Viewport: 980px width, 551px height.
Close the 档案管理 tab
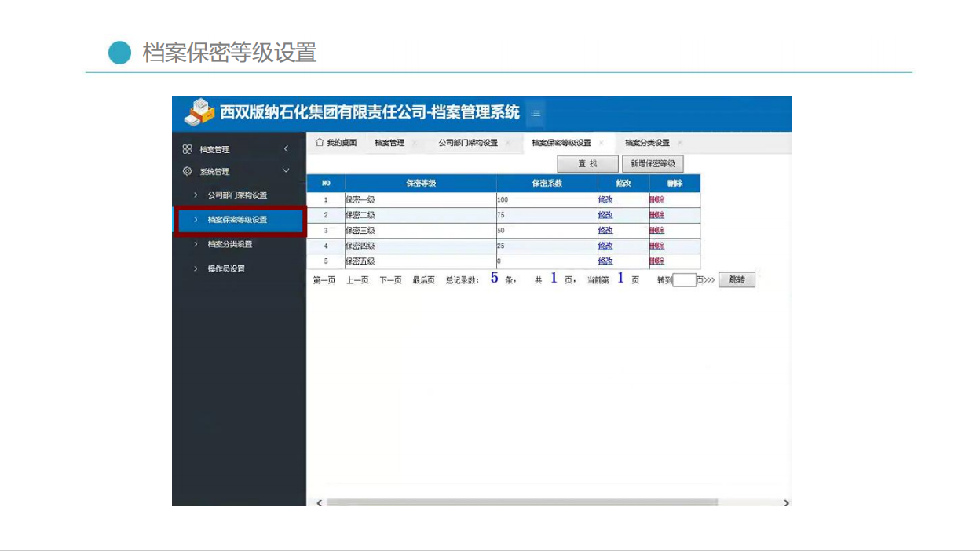pyautogui.click(x=415, y=143)
